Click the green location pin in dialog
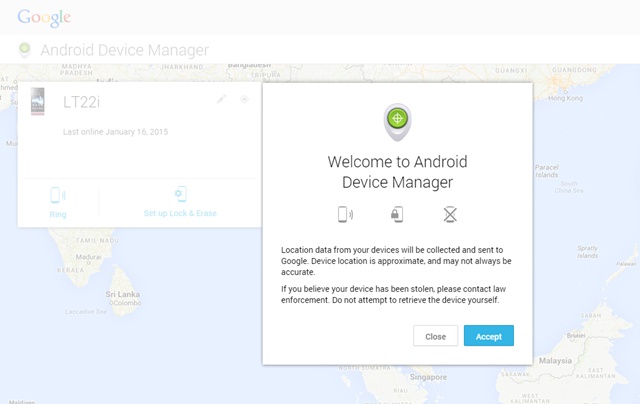Image resolution: width=640 pixels, height=404 pixels. click(x=397, y=122)
